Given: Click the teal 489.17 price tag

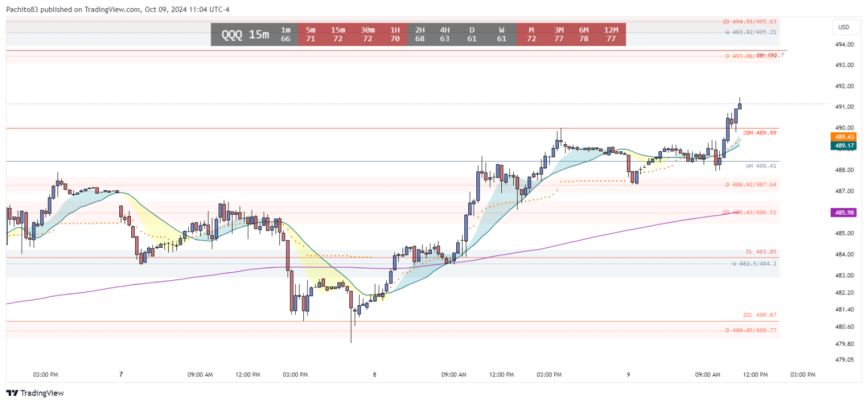Looking at the screenshot, I should click(x=844, y=145).
